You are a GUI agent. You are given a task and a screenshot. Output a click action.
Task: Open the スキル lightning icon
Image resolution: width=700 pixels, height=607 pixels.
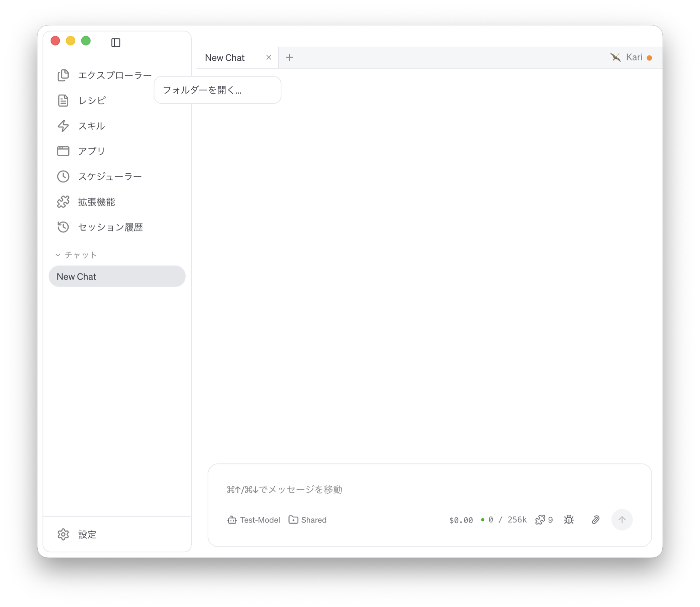[x=63, y=126]
